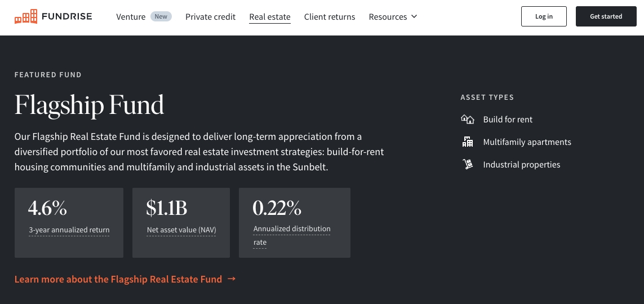Click the Net asset value (NAV) label
The image size is (644, 304).
point(181,230)
